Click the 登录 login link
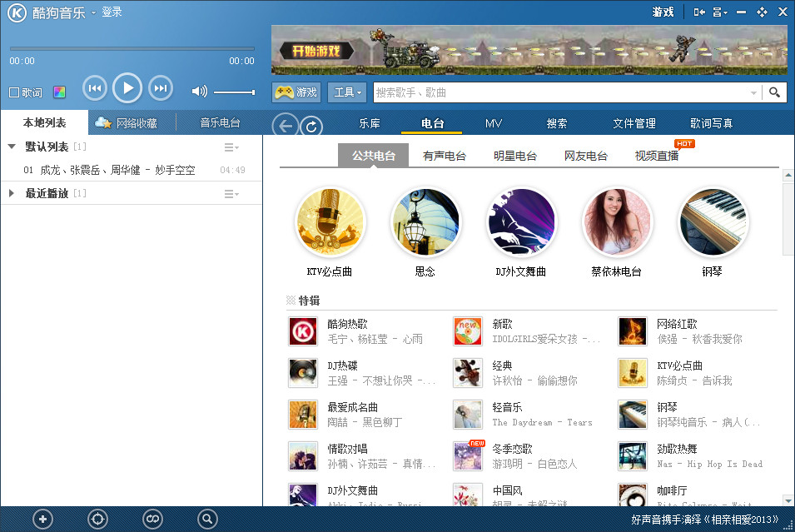The width and height of the screenshot is (795, 532). (x=112, y=12)
